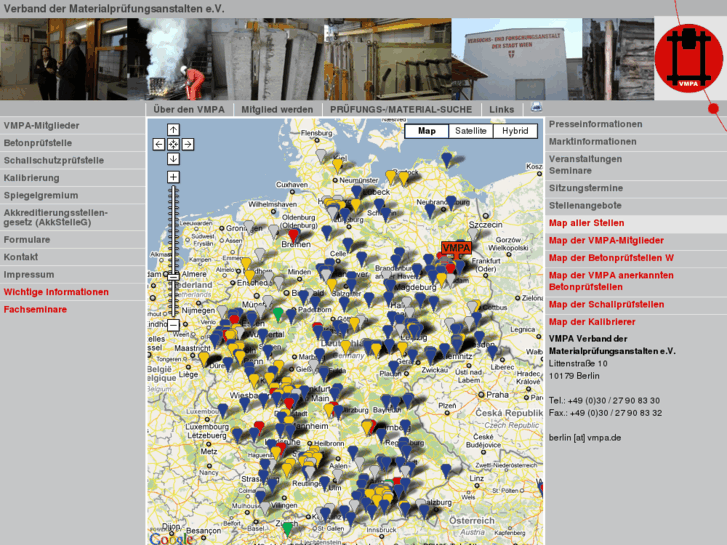The image size is (727, 545).
Task: Click the yellow pin above Neumünster
Action: 338,166
